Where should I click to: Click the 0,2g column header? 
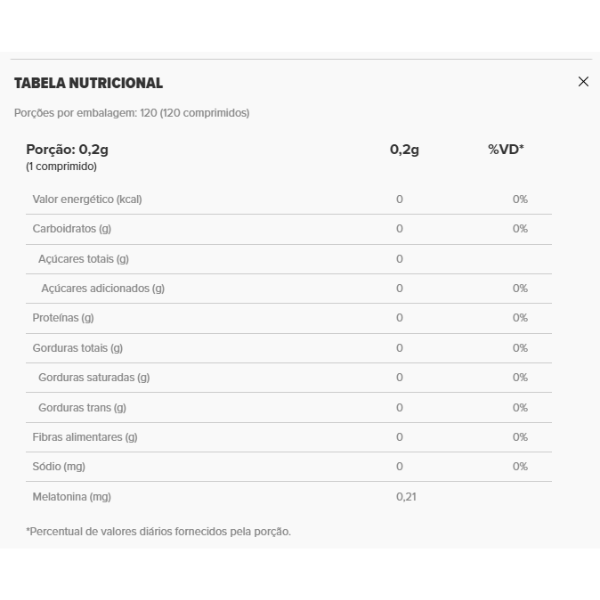click(x=404, y=149)
